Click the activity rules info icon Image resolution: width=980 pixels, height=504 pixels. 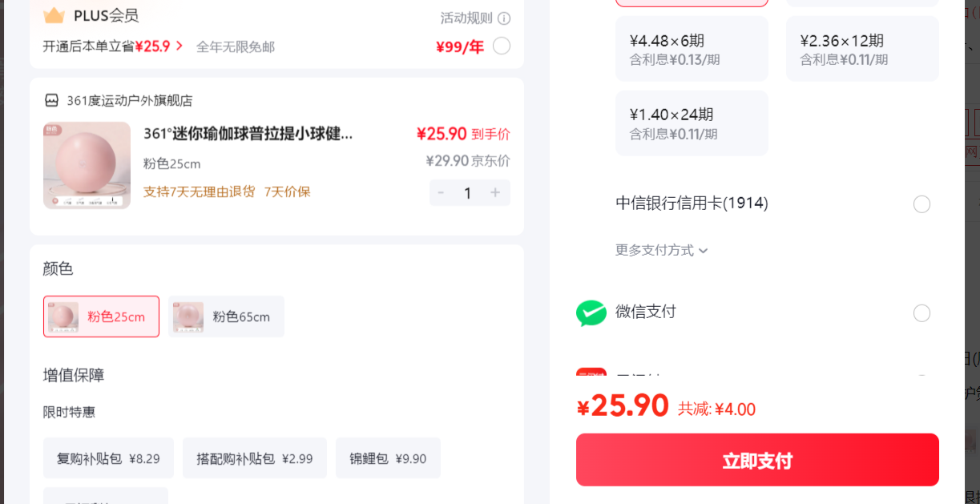pos(504,18)
